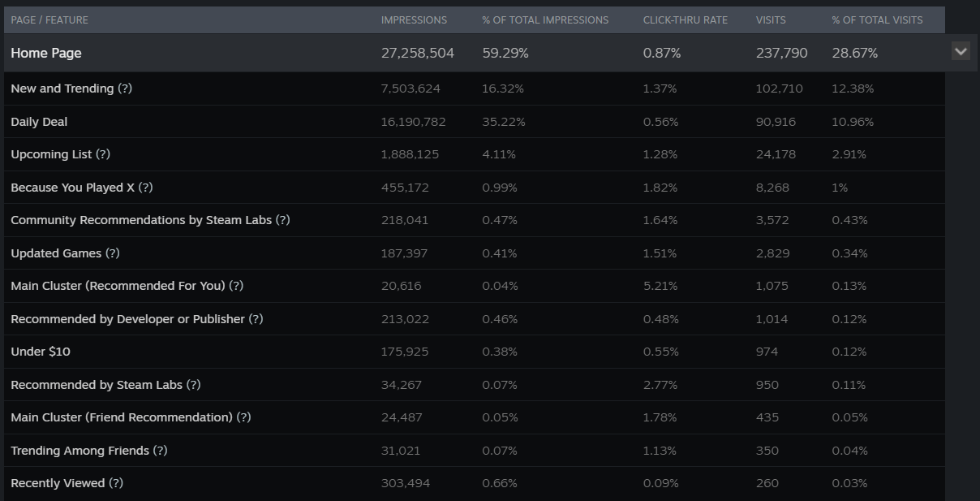Screen dimensions: 980x501
Task: Select Main Cluster (Friend Recommendation) label
Action: pos(122,417)
